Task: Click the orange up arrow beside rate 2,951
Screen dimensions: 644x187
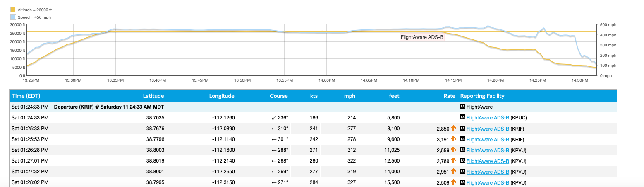Action: [x=453, y=171]
